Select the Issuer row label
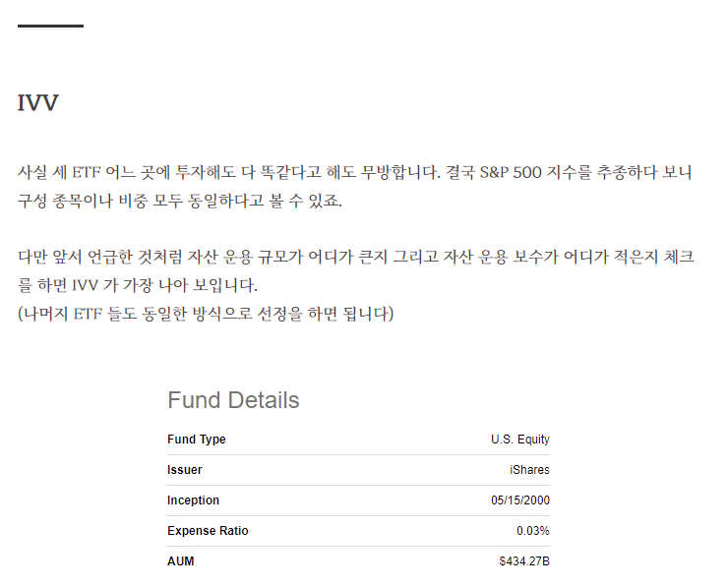The width and height of the screenshot is (728, 587). 185,470
